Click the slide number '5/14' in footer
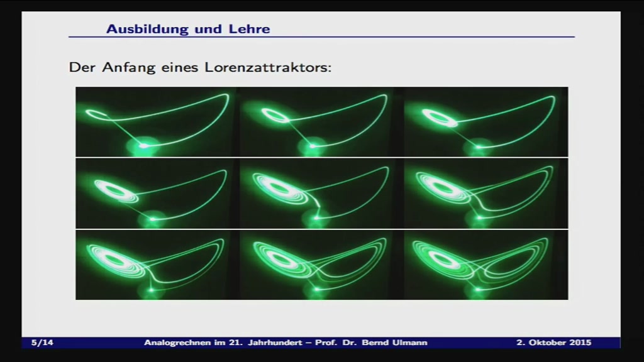This screenshot has height=362, width=644. pyautogui.click(x=42, y=343)
